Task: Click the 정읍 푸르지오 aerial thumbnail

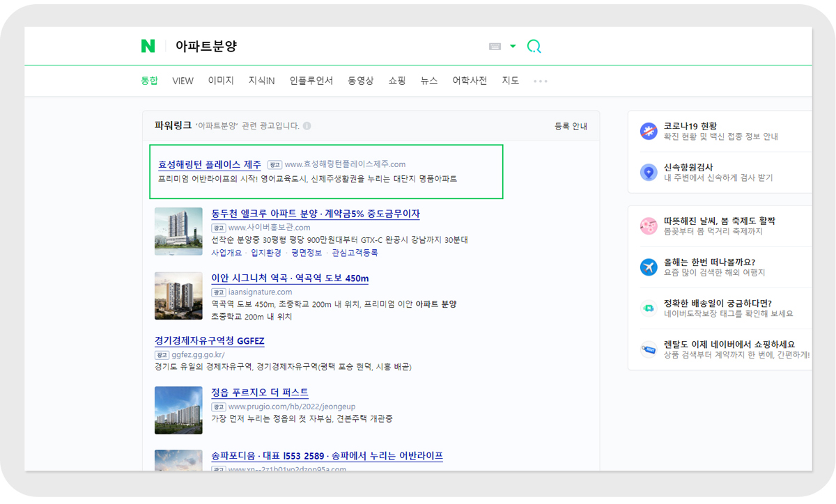Action: coord(179,410)
